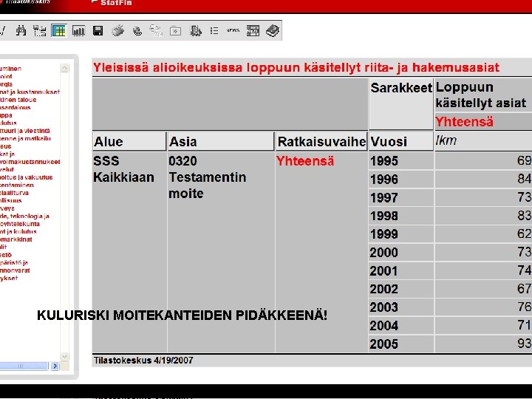
Task: Click the percent folder icon
Action: [x=175, y=31]
